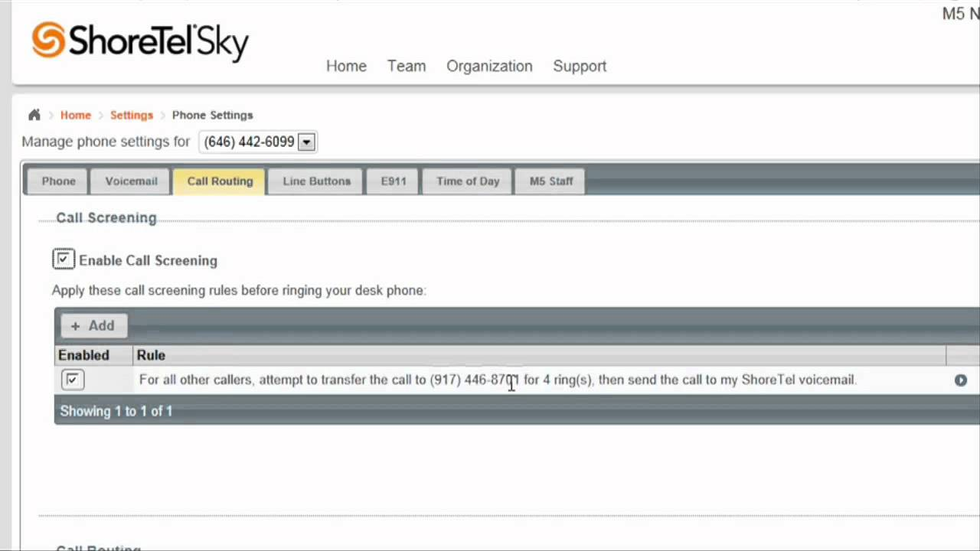Uncheck the Enabled box for the transfer rule
The image size is (980, 551).
click(72, 380)
